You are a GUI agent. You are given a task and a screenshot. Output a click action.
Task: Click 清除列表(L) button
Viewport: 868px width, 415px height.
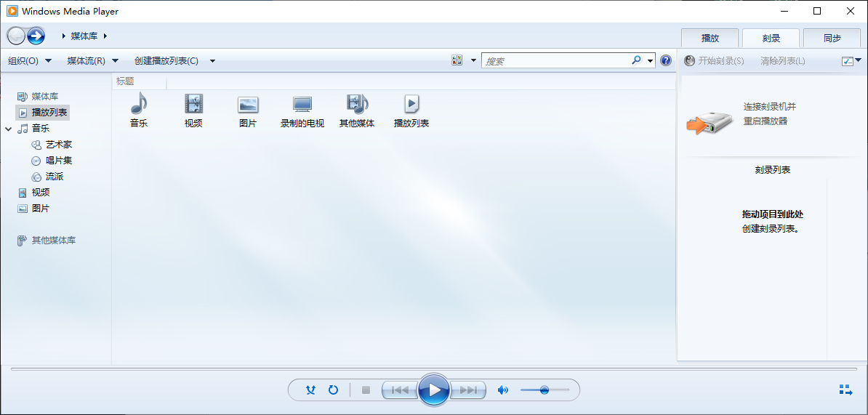[x=783, y=61]
